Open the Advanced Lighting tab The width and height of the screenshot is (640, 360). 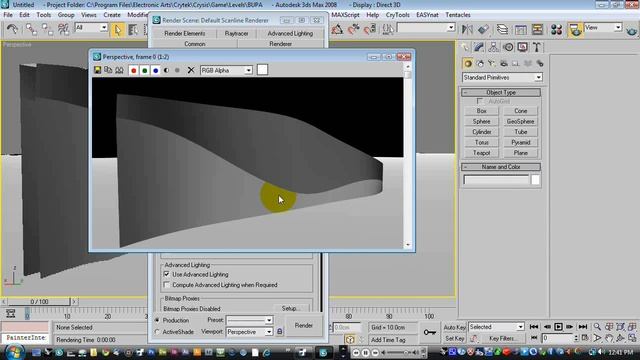click(x=290, y=33)
